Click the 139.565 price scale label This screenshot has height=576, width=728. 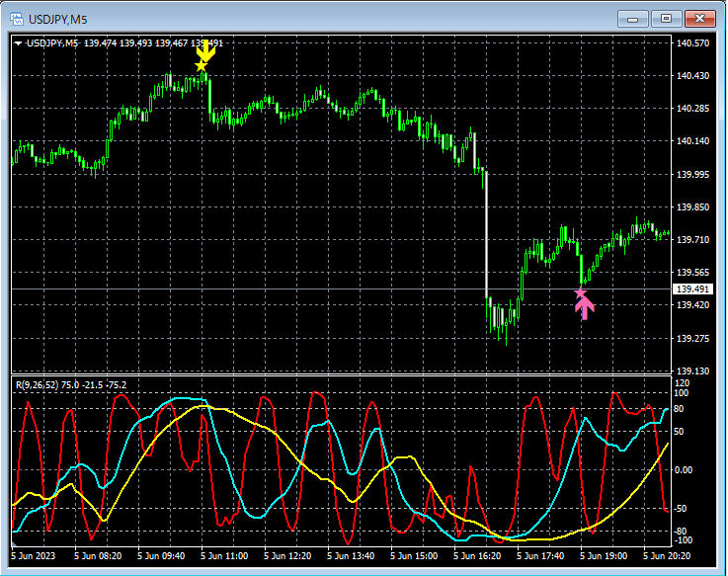692,273
